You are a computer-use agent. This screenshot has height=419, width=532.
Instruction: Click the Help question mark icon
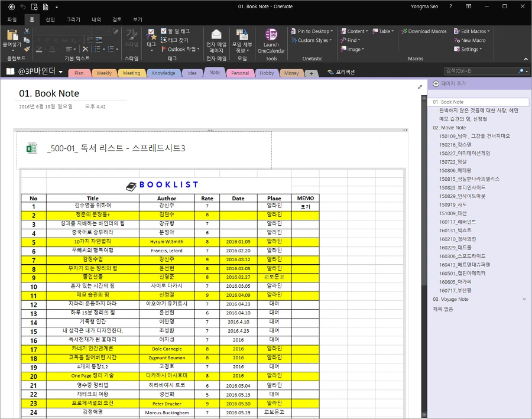click(x=450, y=7)
